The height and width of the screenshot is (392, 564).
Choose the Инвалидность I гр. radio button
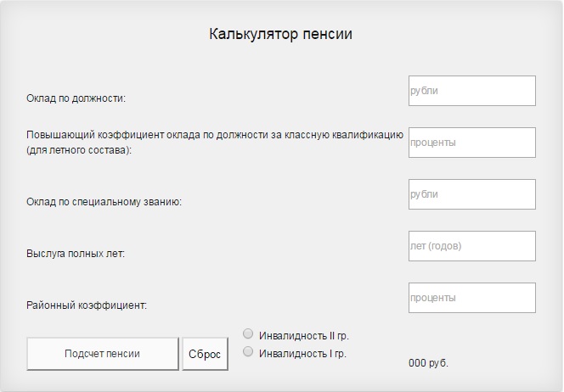(x=248, y=351)
